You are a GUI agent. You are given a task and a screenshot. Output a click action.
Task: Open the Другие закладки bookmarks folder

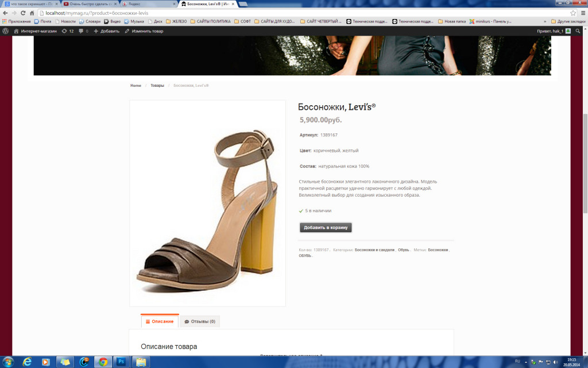pyautogui.click(x=568, y=21)
